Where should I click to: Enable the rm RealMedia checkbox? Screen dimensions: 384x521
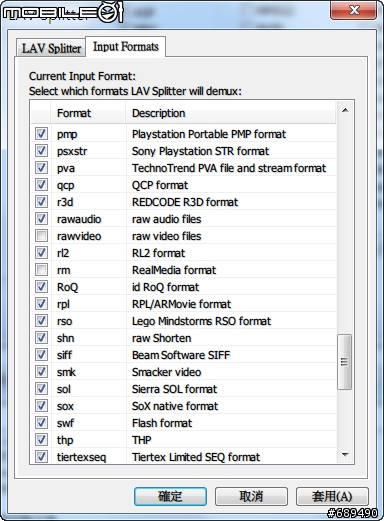pos(41,270)
